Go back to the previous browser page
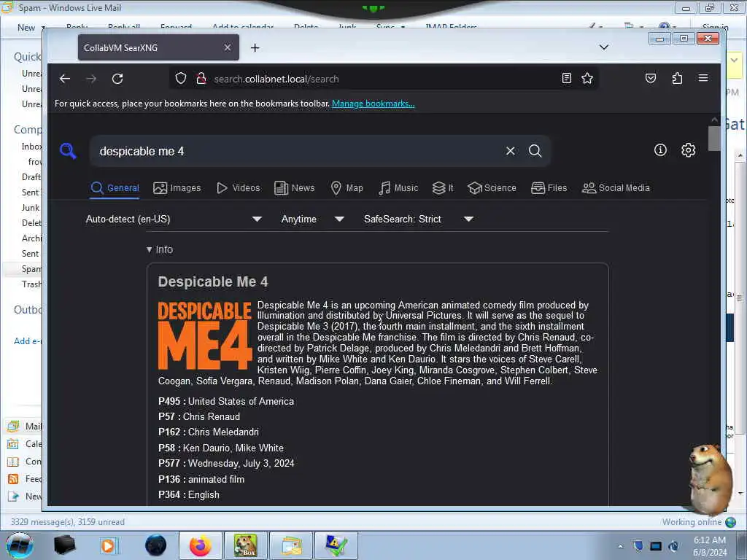 click(x=65, y=79)
